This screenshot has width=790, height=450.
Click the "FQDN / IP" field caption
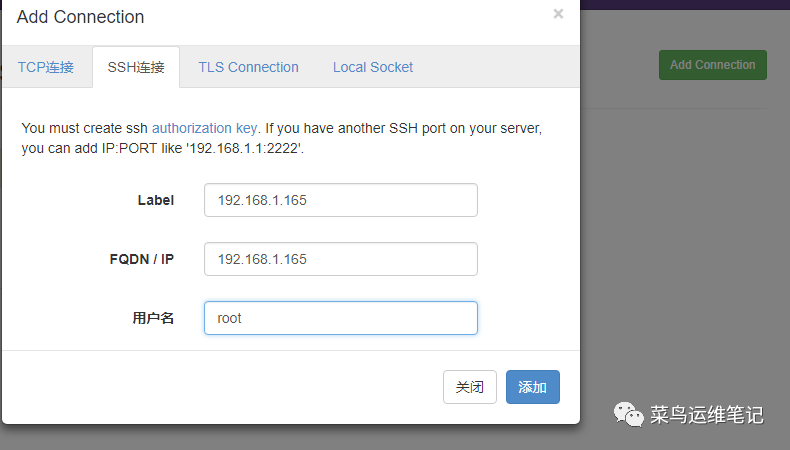pos(142,259)
